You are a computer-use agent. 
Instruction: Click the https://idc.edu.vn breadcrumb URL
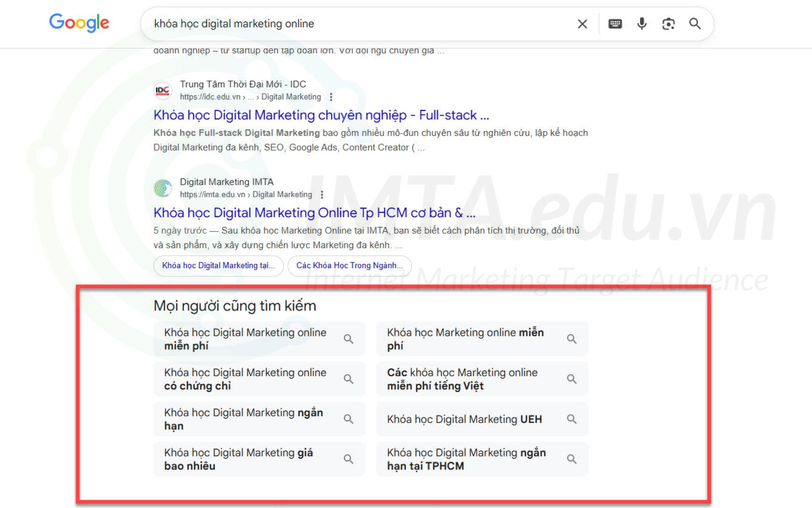[251, 97]
